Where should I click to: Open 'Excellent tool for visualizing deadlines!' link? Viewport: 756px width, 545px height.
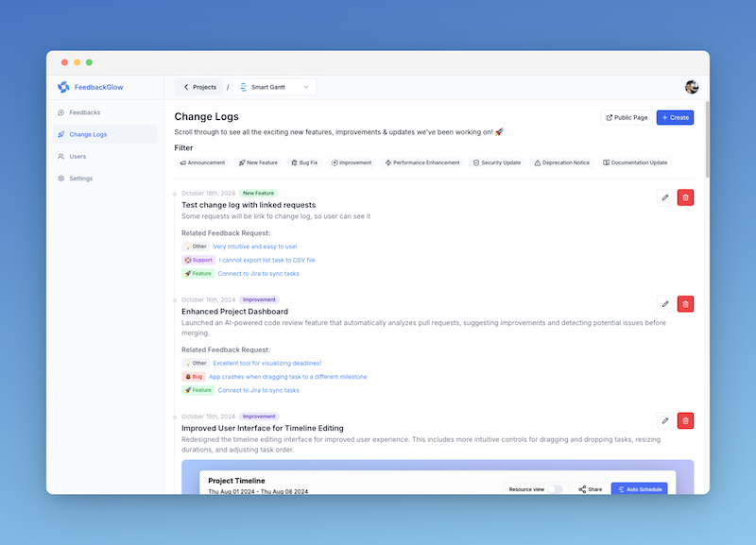tap(267, 364)
